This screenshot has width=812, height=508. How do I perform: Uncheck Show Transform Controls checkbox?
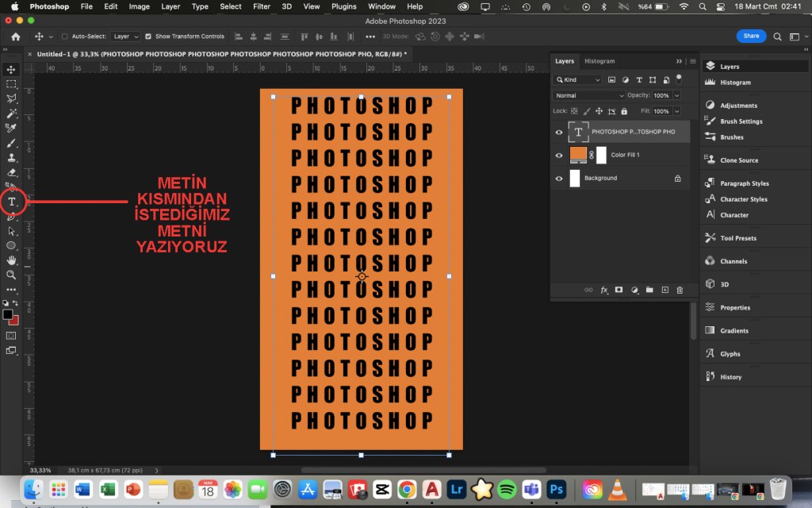pyautogui.click(x=148, y=37)
